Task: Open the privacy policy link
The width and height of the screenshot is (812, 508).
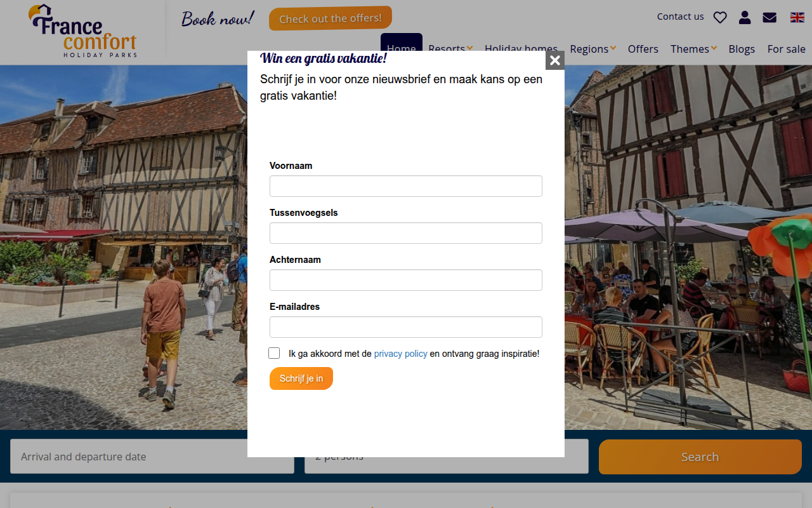Action: click(401, 354)
